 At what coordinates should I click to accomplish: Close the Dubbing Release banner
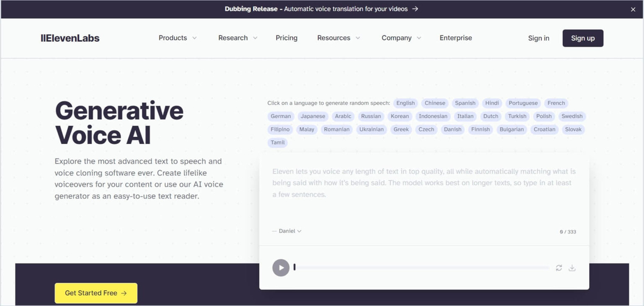[633, 9]
